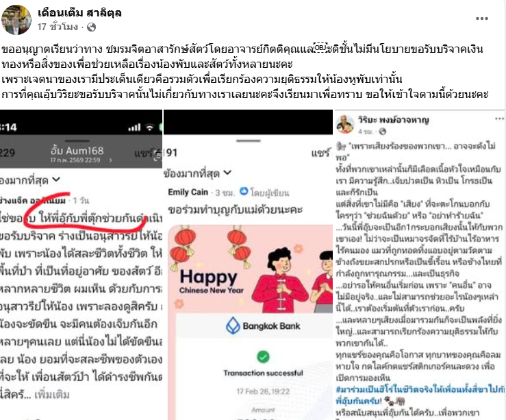Open the three-dot post options menu
The height and width of the screenshot is (420, 506).
pos(482,18)
